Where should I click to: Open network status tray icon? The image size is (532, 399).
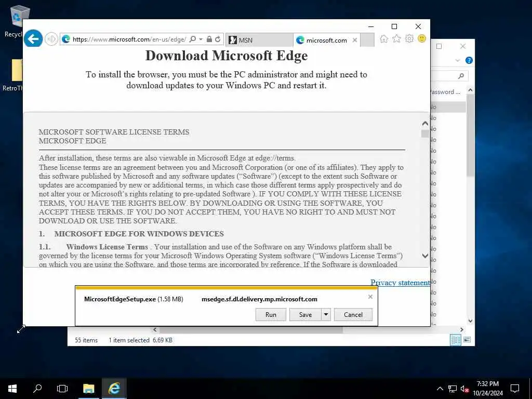453,389
